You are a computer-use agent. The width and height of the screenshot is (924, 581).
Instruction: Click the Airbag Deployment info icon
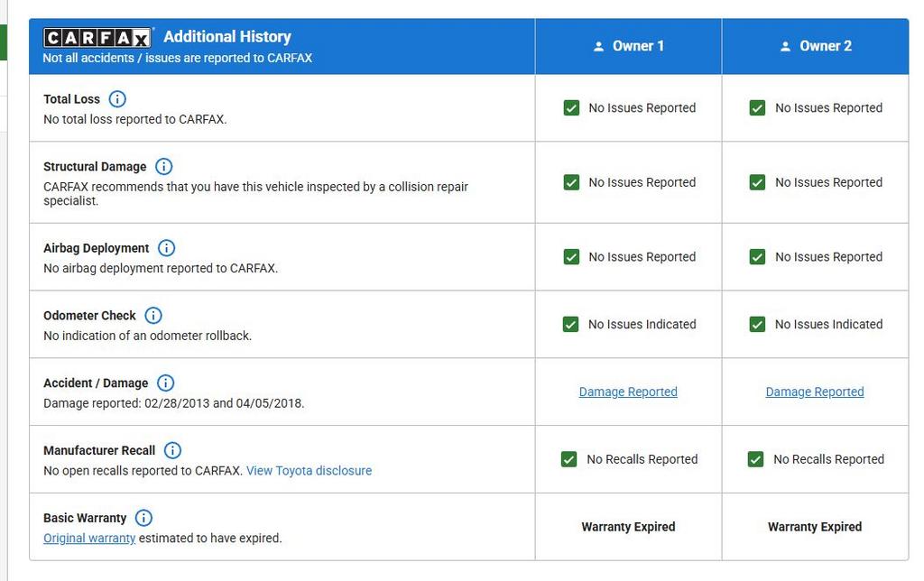[167, 248]
